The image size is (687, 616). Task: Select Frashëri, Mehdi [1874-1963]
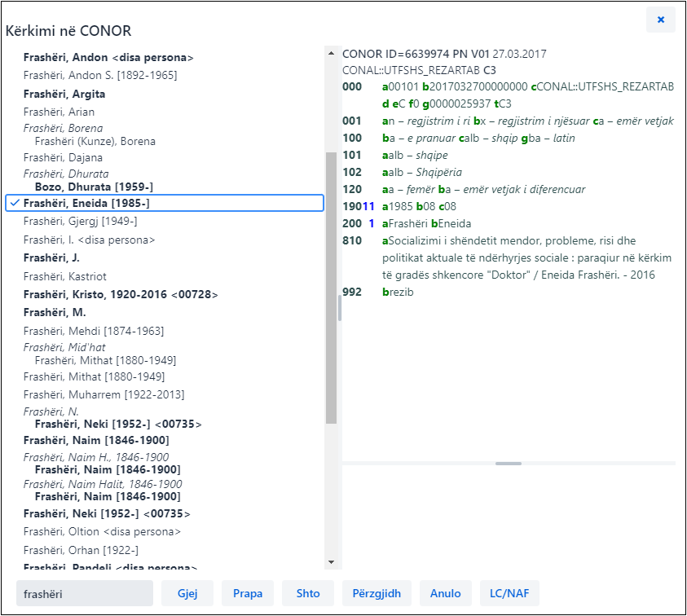[x=94, y=331]
